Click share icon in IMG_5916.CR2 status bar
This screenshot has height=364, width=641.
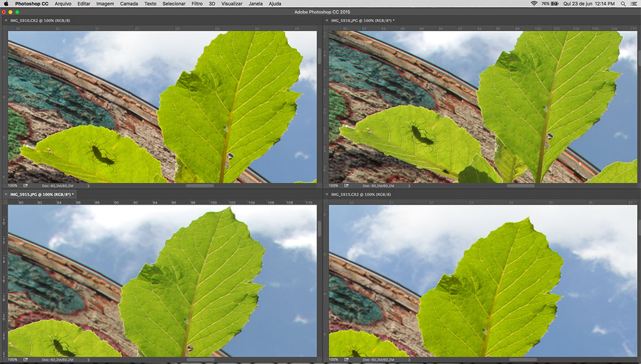coord(26,186)
